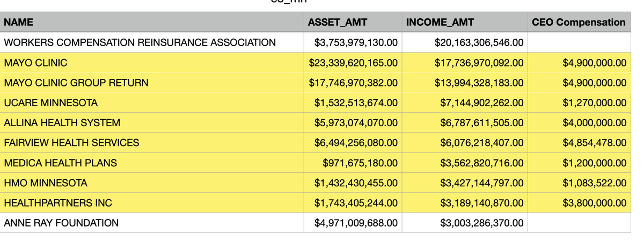Select the INCOME_AMT column header
Image resolution: width=644 pixels, height=241 pixels.
click(464, 22)
